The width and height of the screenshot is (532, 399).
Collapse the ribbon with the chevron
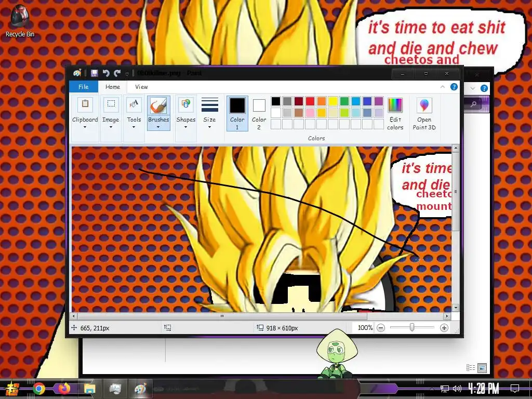coord(443,87)
